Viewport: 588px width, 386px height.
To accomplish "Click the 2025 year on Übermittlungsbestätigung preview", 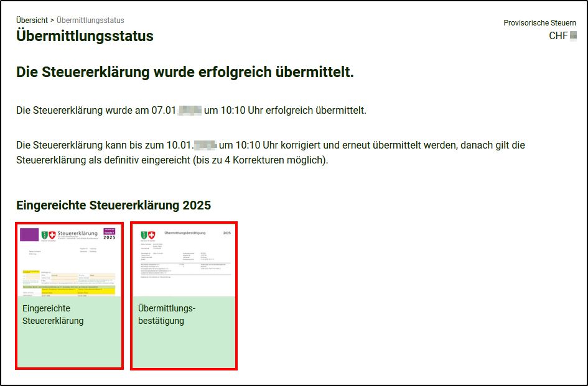I will (226, 232).
